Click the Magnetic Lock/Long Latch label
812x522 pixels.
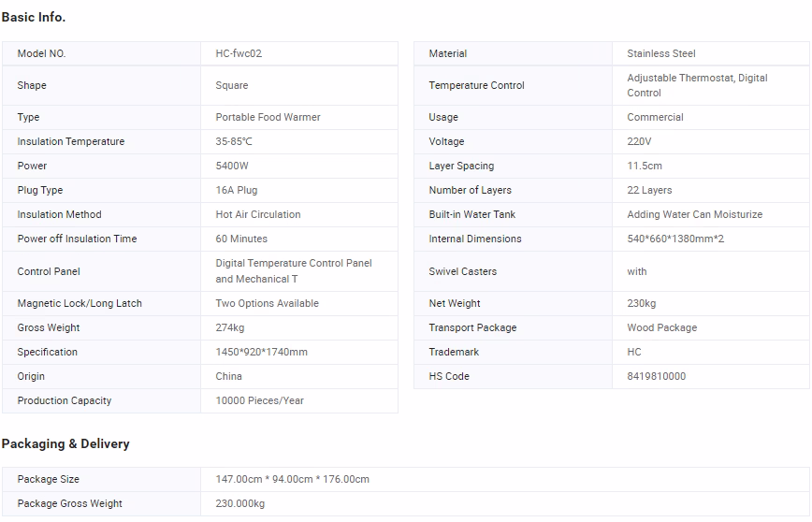coord(80,303)
